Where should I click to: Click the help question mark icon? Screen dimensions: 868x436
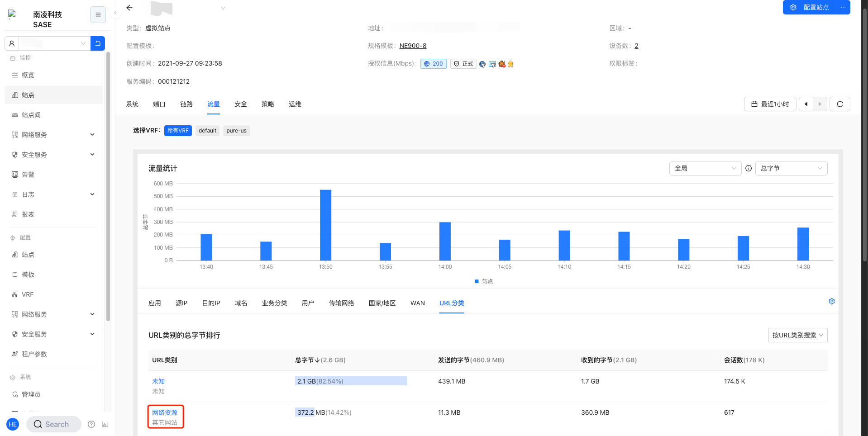[91, 424]
